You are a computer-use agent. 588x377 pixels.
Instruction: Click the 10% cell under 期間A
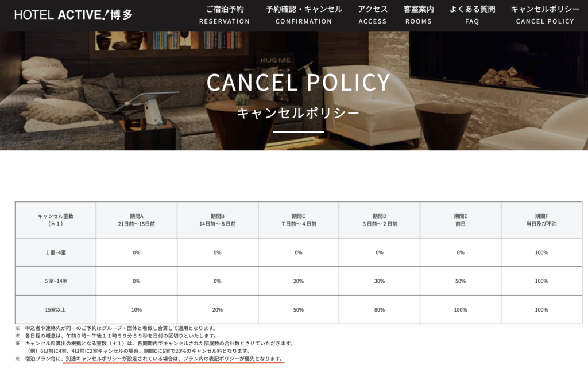point(136,310)
